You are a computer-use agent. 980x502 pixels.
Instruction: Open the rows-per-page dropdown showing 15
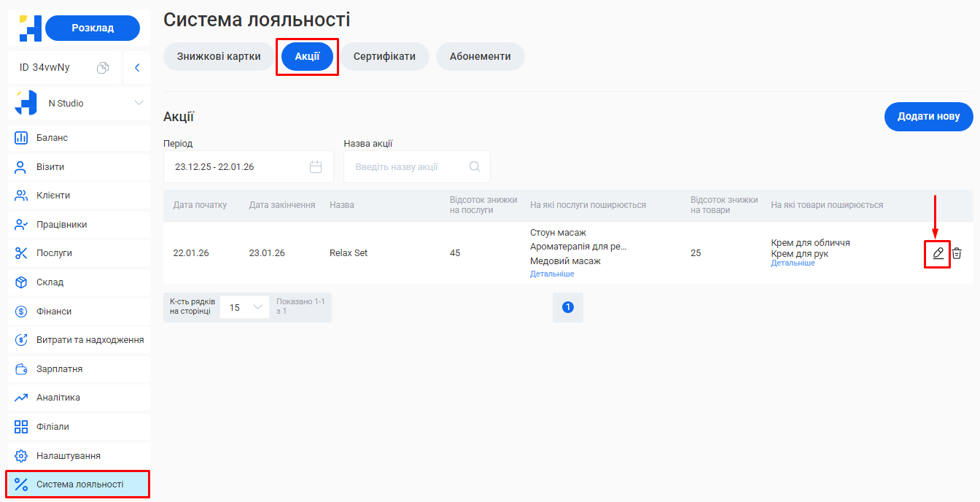click(x=245, y=307)
